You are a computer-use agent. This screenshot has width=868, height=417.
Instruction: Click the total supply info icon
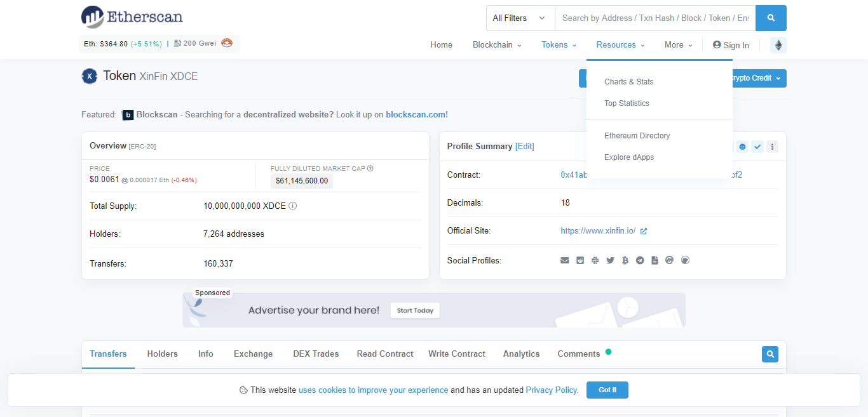[x=293, y=206]
